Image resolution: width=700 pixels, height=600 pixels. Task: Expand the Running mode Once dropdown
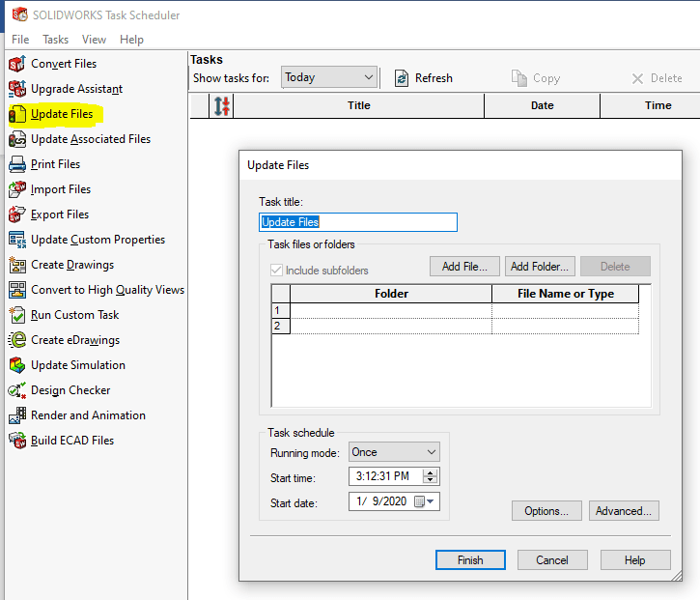pos(394,451)
